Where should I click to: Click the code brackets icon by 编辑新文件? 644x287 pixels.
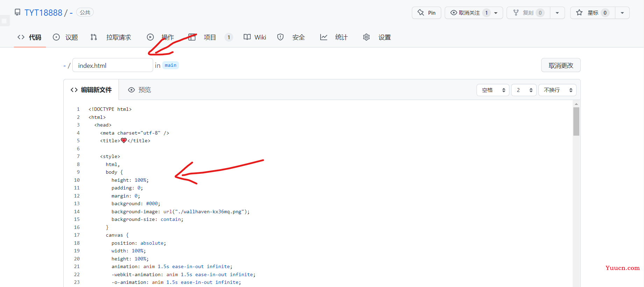pyautogui.click(x=74, y=90)
